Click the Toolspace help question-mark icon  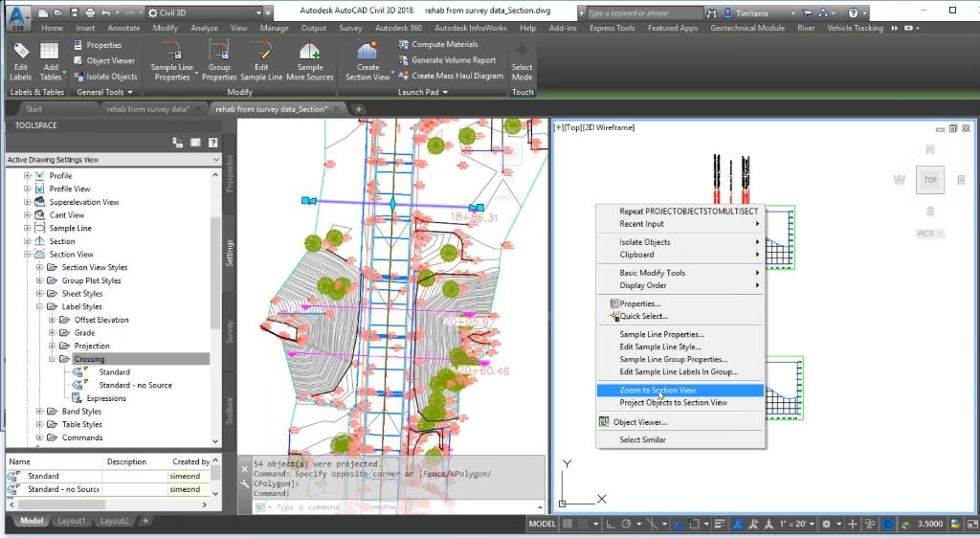click(212, 143)
